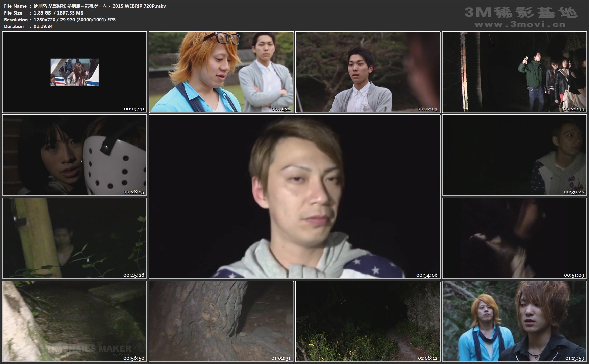Select the frame at 00:11:22
The width and height of the screenshot is (589, 364).
point(221,72)
